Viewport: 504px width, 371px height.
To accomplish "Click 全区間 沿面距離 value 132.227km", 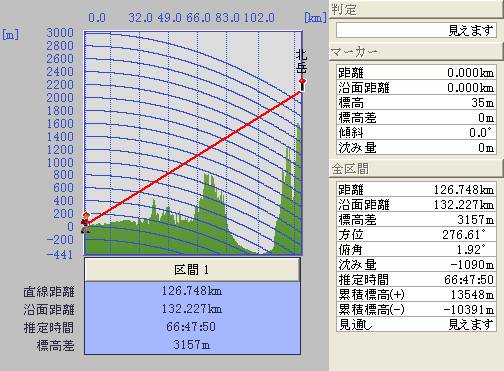I will 464,204.
